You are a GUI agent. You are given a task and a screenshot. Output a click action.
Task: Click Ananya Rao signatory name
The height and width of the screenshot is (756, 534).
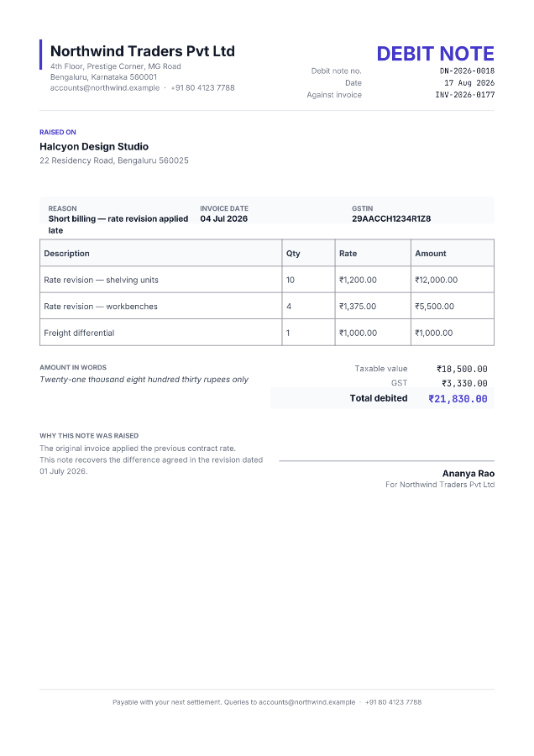point(469,474)
